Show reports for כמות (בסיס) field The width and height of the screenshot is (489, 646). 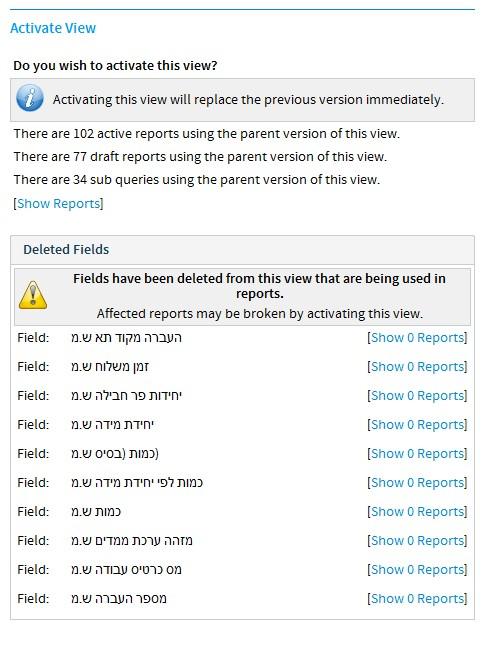click(417, 454)
